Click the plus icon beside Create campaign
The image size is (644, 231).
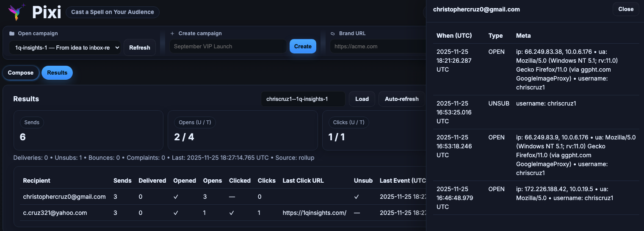pyautogui.click(x=172, y=33)
